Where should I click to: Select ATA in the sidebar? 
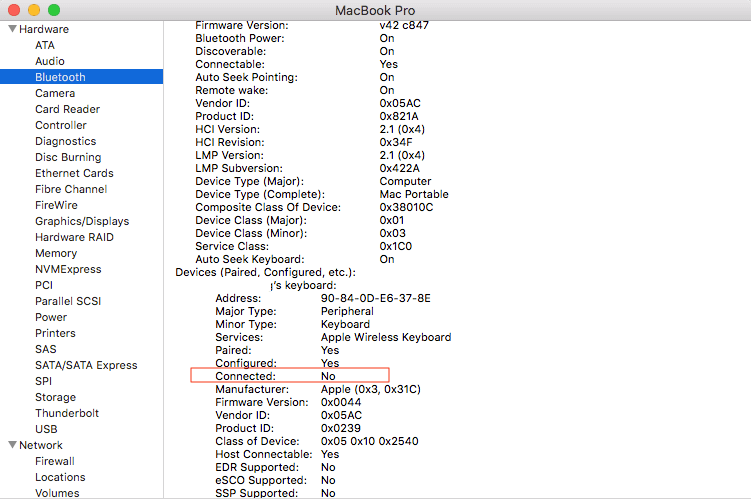[45, 45]
